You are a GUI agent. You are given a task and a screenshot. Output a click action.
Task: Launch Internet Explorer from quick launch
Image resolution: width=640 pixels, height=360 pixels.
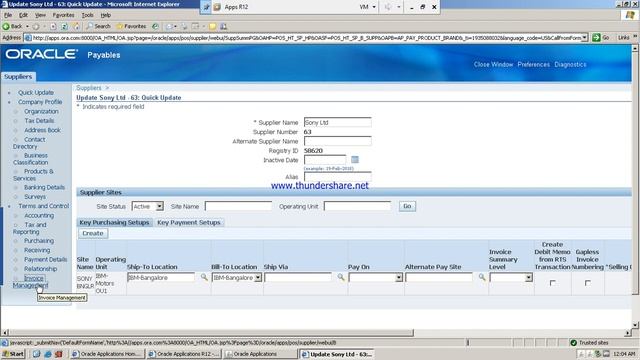[x=47, y=354]
